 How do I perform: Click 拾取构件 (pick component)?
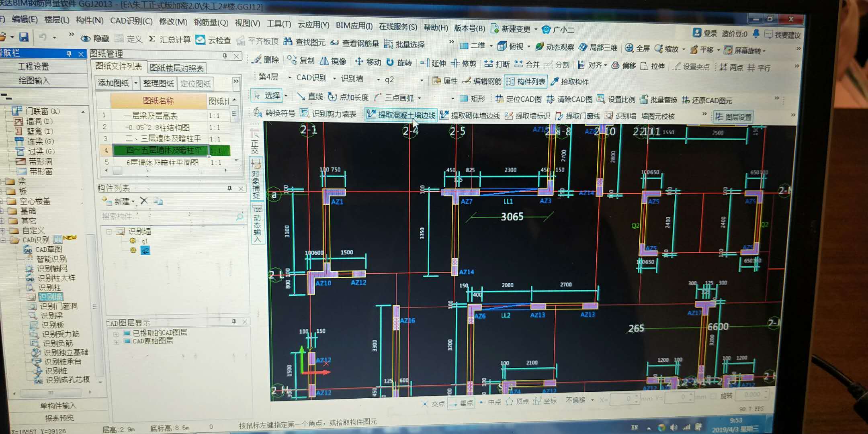coord(569,82)
